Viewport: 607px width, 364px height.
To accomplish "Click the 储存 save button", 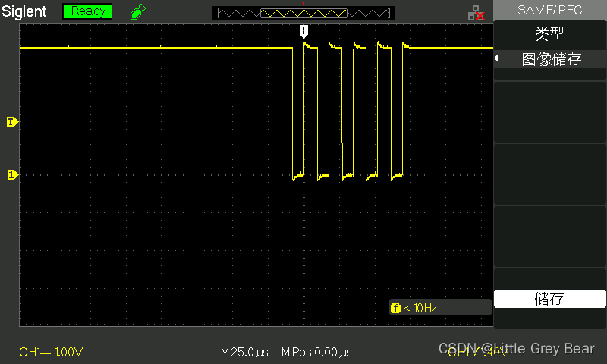I will (x=549, y=299).
